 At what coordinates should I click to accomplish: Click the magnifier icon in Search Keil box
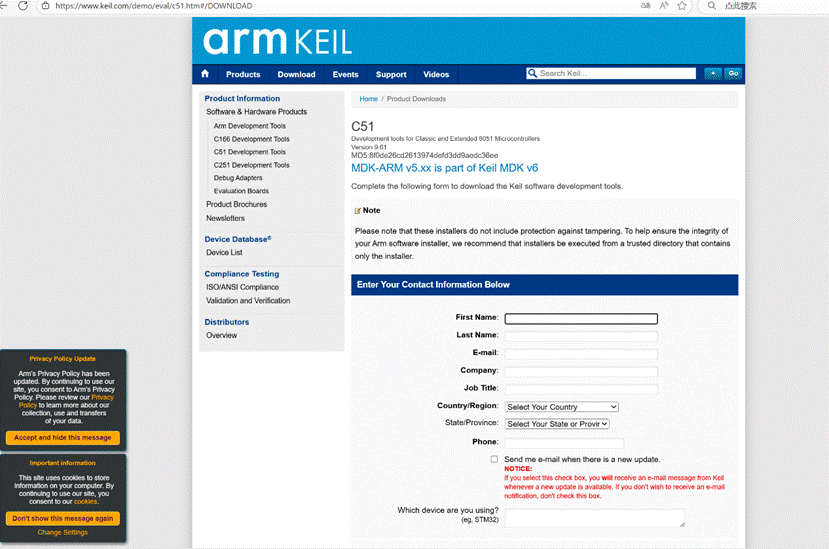pos(532,73)
